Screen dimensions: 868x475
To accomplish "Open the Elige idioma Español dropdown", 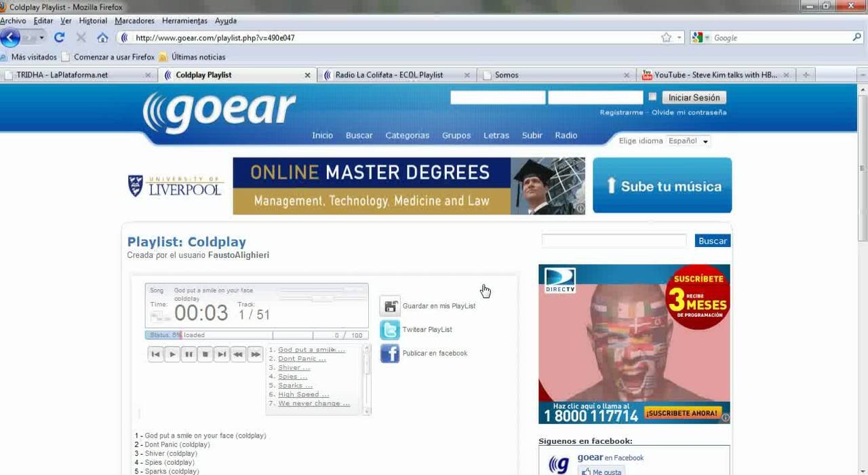I will click(x=688, y=141).
